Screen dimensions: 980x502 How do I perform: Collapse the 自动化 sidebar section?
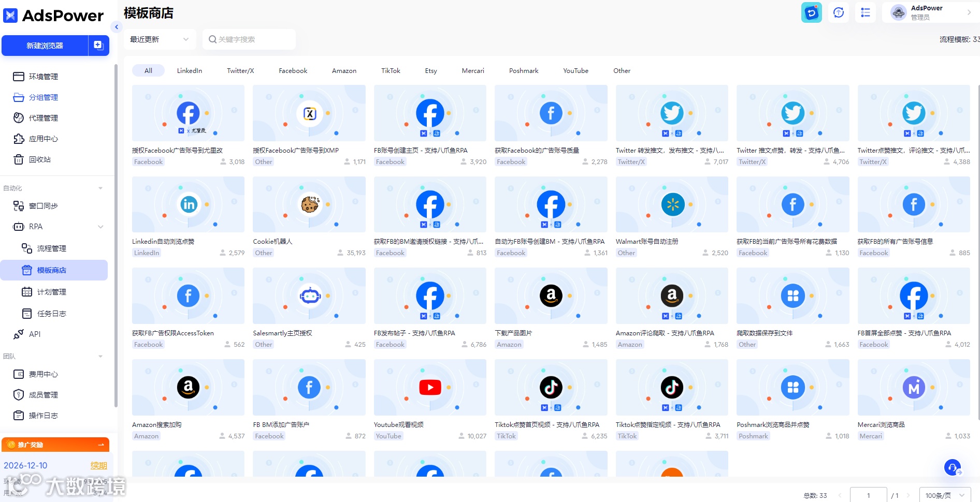point(100,188)
